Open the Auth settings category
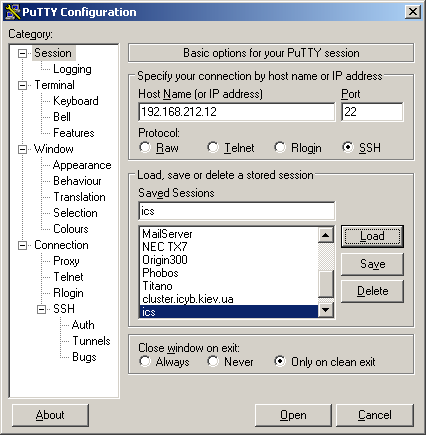The image size is (426, 435). [x=83, y=325]
